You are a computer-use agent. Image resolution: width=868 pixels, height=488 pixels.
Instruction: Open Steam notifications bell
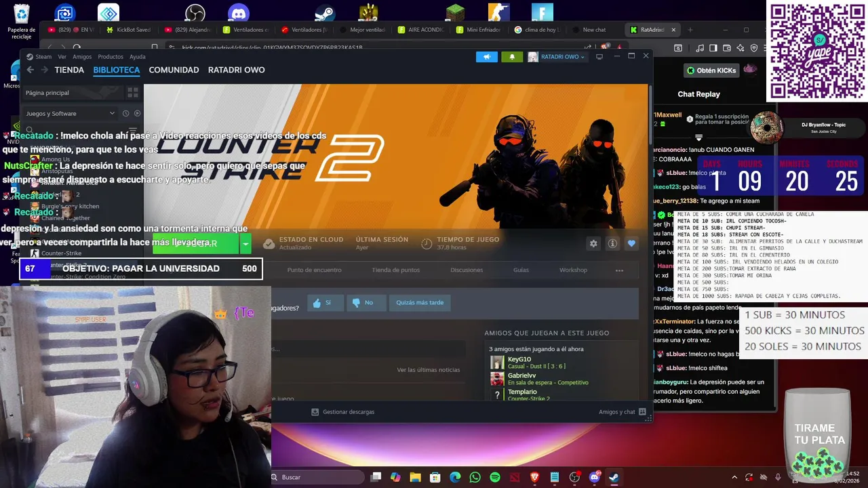512,57
